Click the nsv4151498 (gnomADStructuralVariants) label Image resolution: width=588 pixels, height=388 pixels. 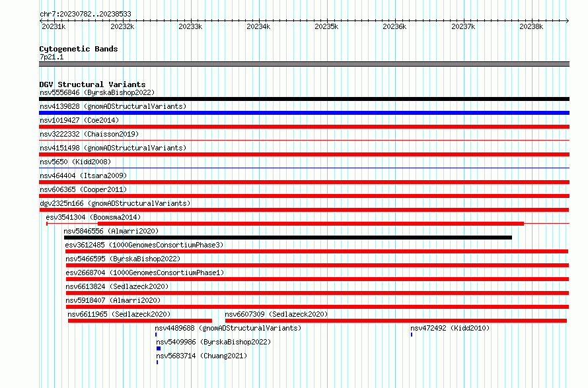[x=113, y=148]
